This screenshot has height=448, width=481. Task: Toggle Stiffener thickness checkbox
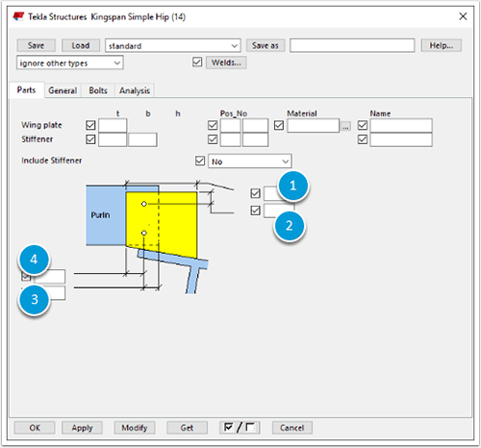pyautogui.click(x=90, y=139)
